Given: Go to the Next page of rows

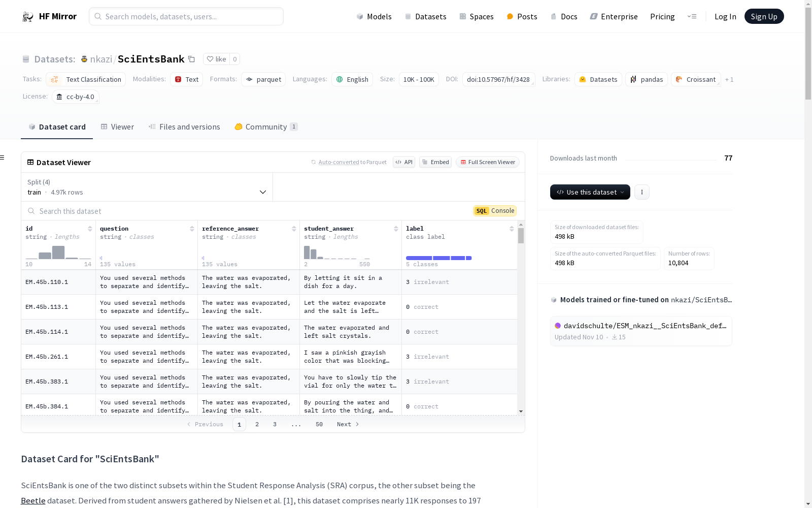Looking at the screenshot, I should (x=348, y=424).
